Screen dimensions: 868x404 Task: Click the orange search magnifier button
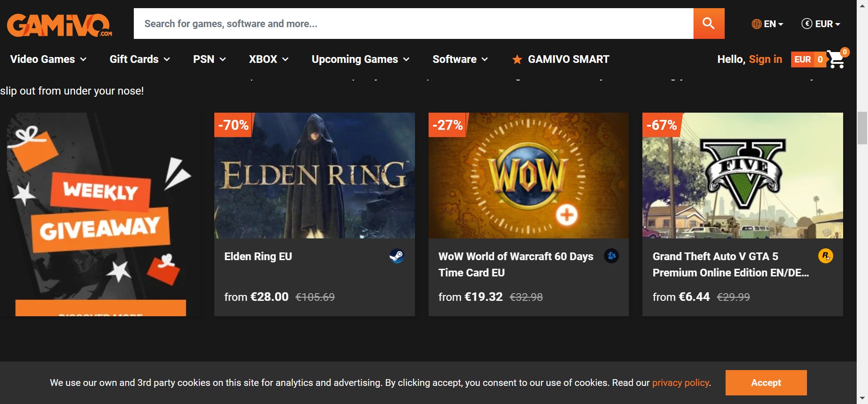point(708,24)
